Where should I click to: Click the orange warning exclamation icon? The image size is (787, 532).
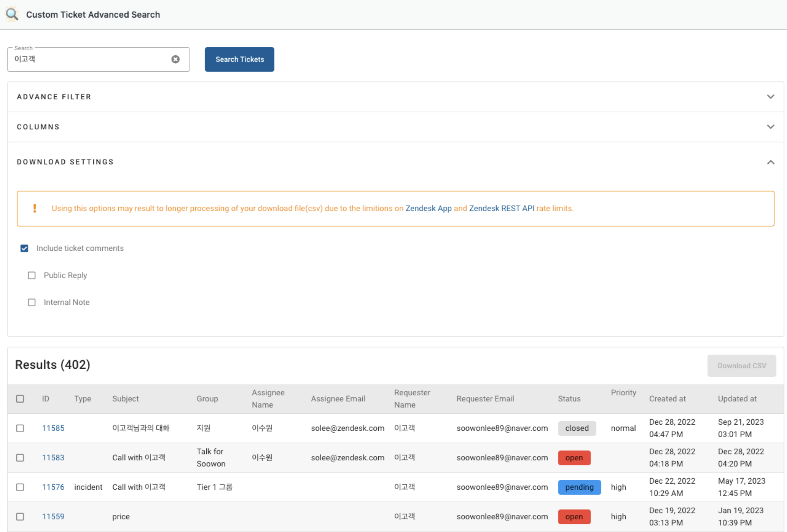tap(34, 208)
